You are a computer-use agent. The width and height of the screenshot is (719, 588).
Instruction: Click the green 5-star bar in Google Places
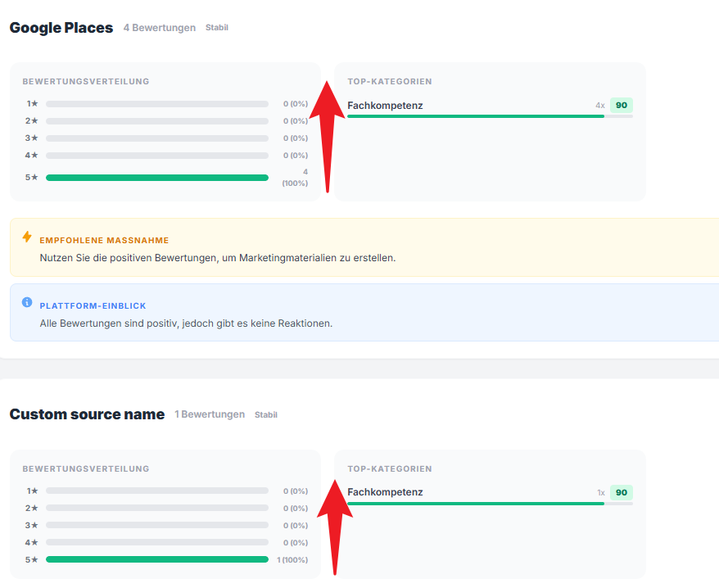157,178
